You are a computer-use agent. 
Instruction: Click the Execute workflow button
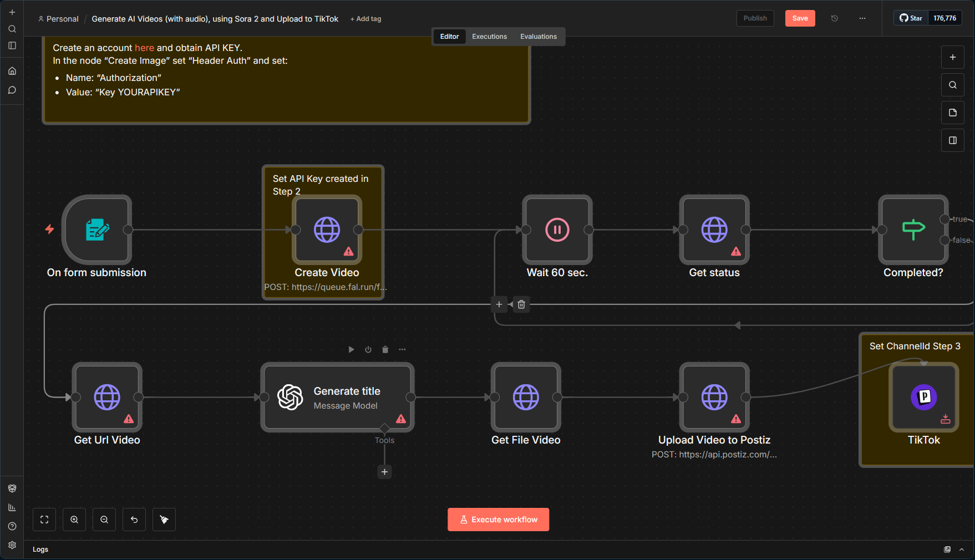[x=497, y=520]
